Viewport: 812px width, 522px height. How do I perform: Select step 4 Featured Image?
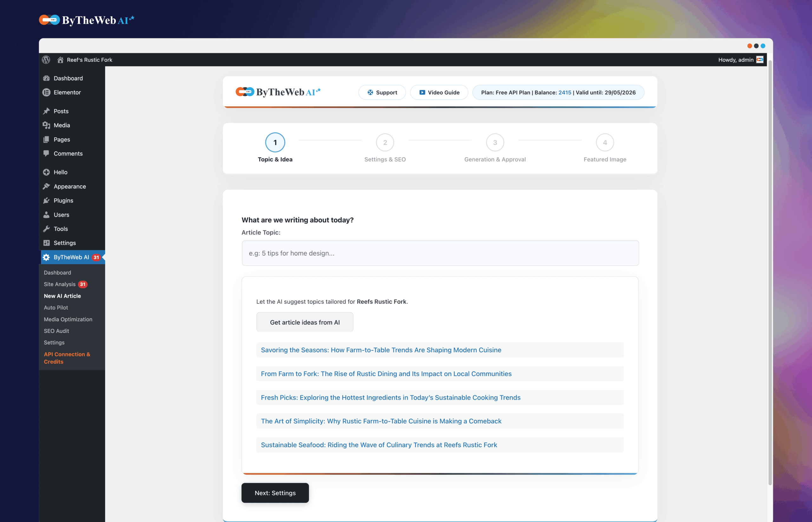(x=605, y=147)
